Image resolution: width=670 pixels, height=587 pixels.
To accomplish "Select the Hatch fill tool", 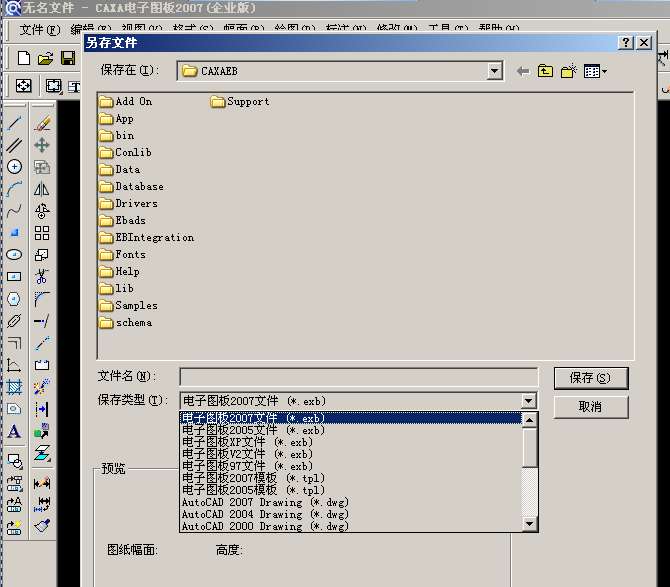I will click(14, 387).
